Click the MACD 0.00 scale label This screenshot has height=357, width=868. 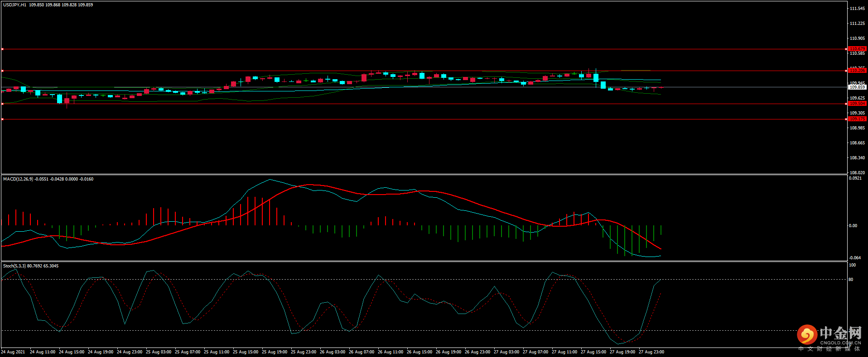tap(853, 226)
